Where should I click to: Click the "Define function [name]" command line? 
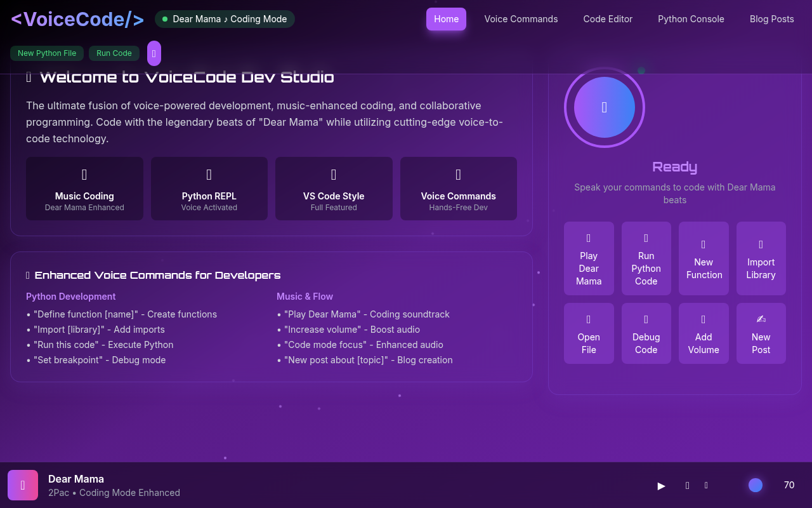(x=122, y=314)
